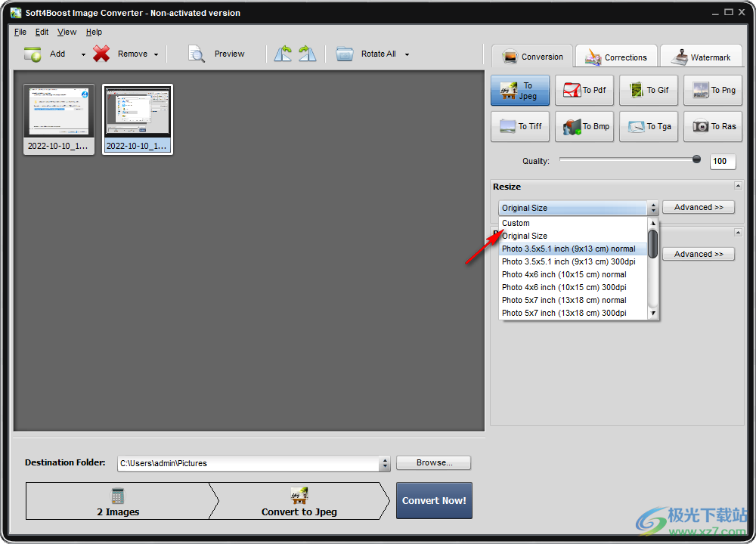The width and height of the screenshot is (756, 544).
Task: Open the Remove dropdown arrow
Action: coord(156,54)
